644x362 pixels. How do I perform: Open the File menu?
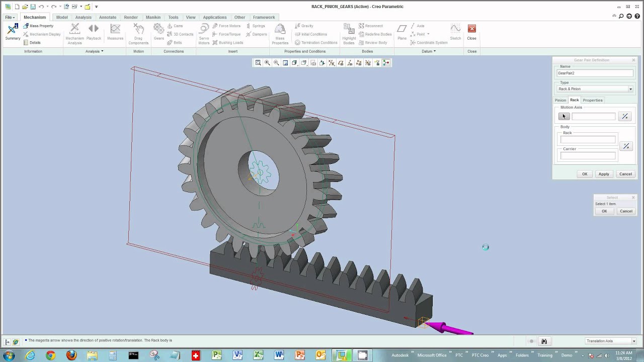(10, 17)
